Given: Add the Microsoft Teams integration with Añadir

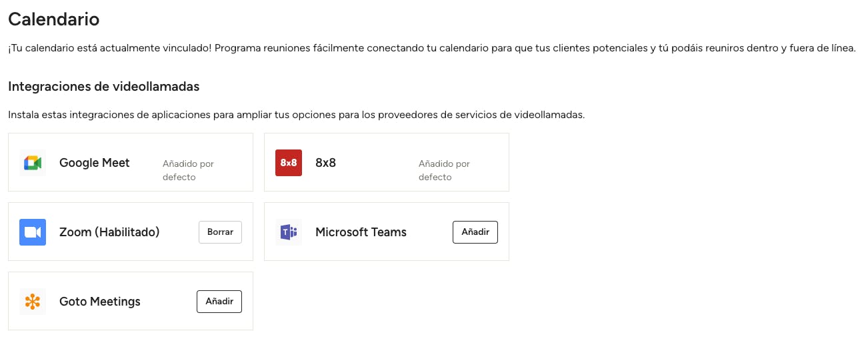Looking at the screenshot, I should tap(475, 232).
